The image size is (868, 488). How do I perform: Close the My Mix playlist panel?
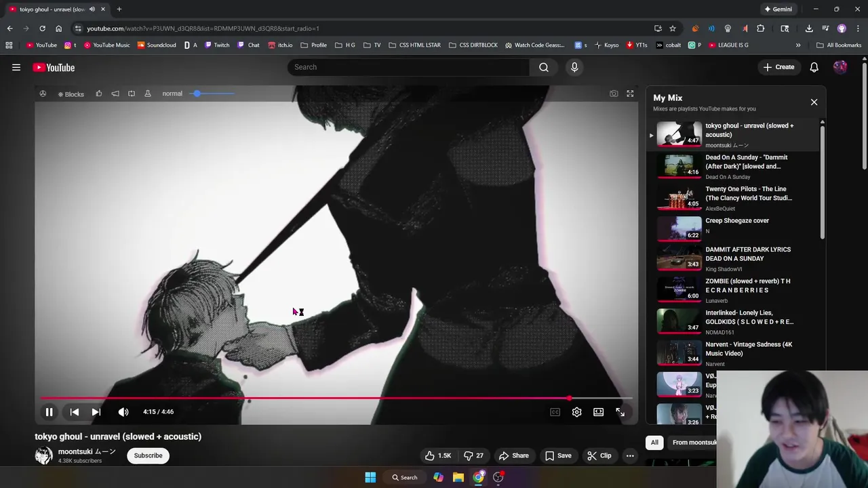point(814,102)
